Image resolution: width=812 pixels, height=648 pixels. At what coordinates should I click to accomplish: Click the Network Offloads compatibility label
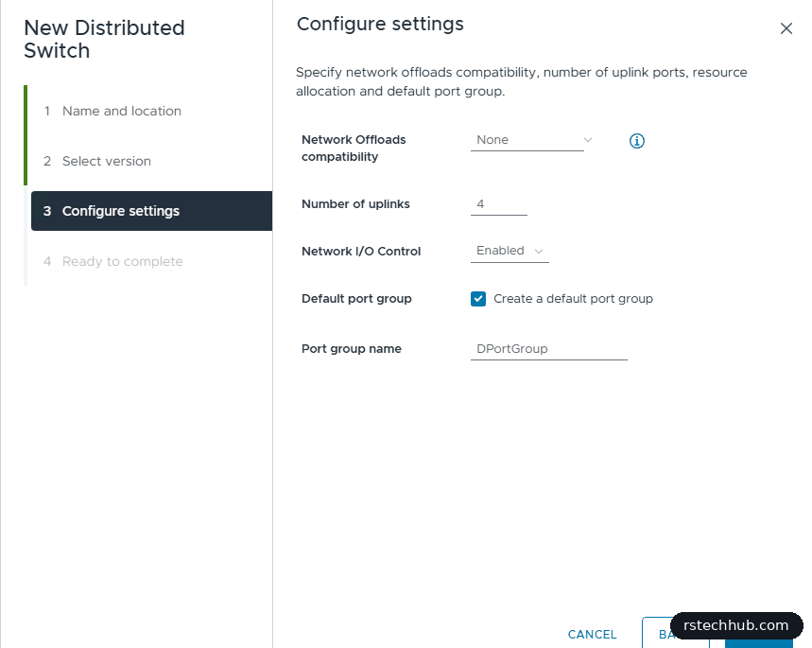(354, 149)
